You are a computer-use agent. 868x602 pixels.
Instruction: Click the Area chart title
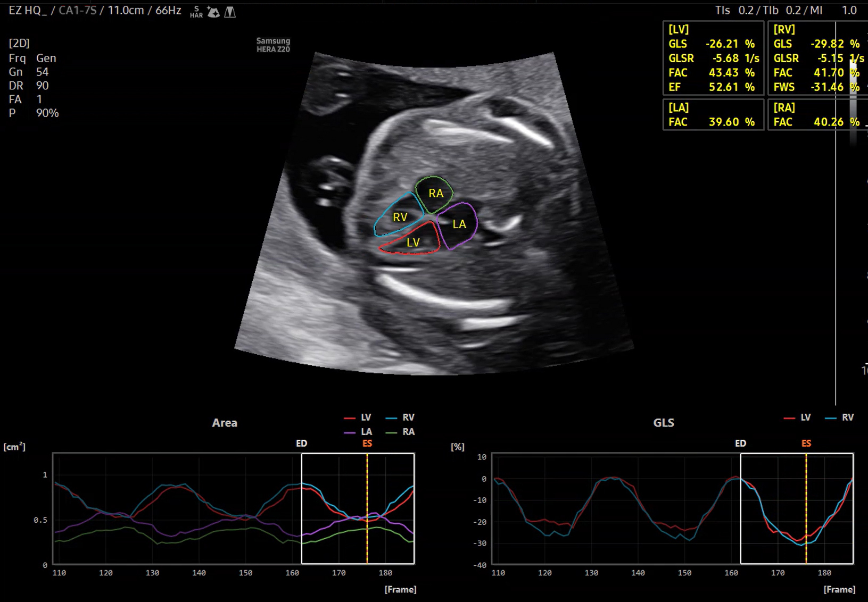click(x=225, y=423)
